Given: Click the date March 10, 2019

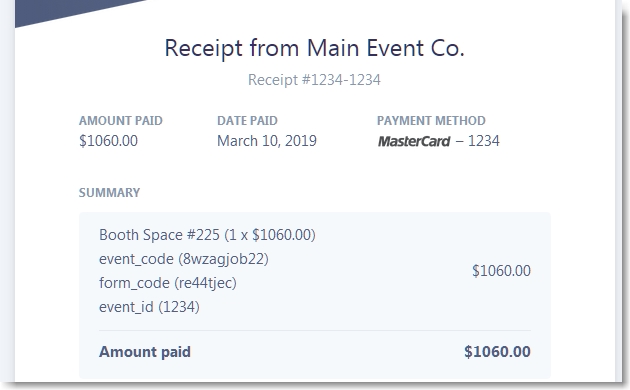Looking at the screenshot, I should click(267, 141).
